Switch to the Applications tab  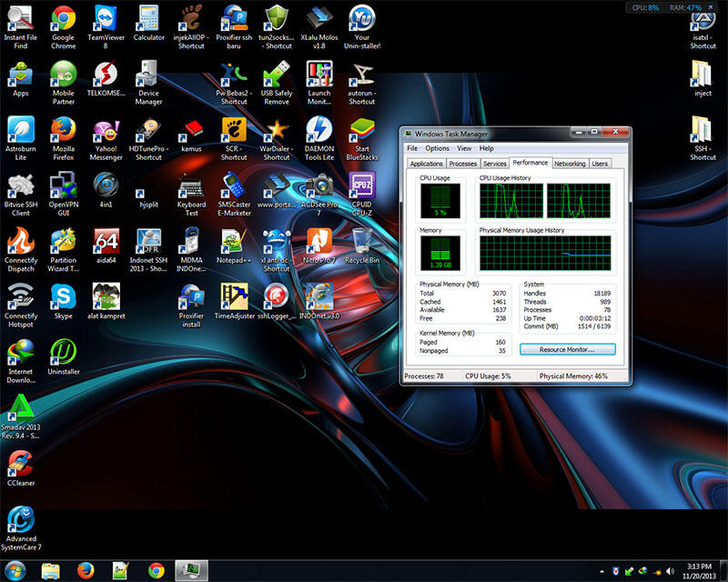tap(426, 164)
